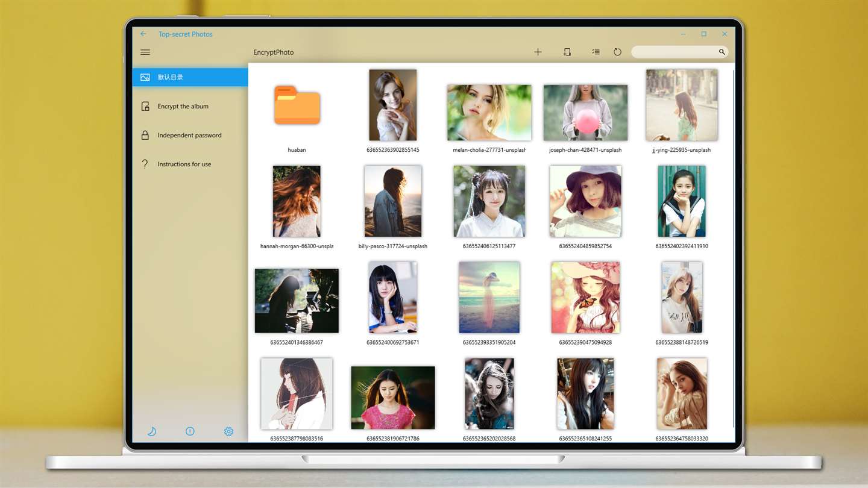This screenshot has width=868, height=488.
Task: Open the huaban folder
Action: pos(297,105)
